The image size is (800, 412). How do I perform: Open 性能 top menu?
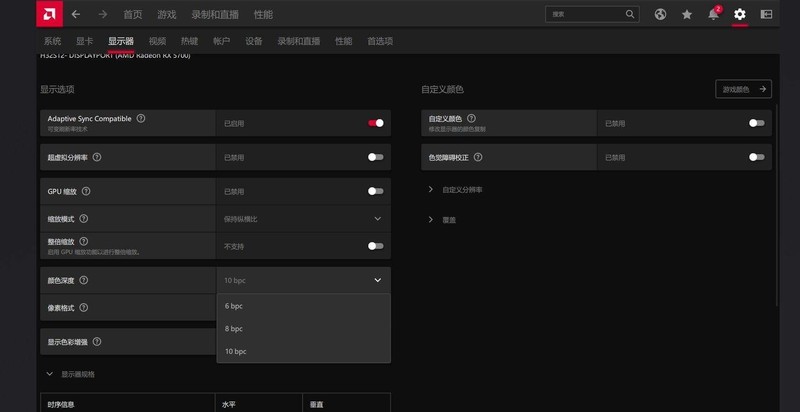tap(263, 14)
